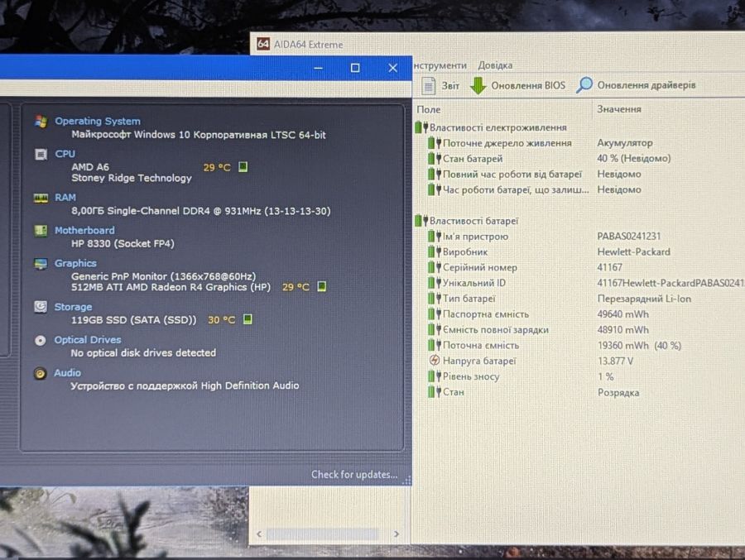Select the value Перезарядний Li-Ion

pos(644,299)
